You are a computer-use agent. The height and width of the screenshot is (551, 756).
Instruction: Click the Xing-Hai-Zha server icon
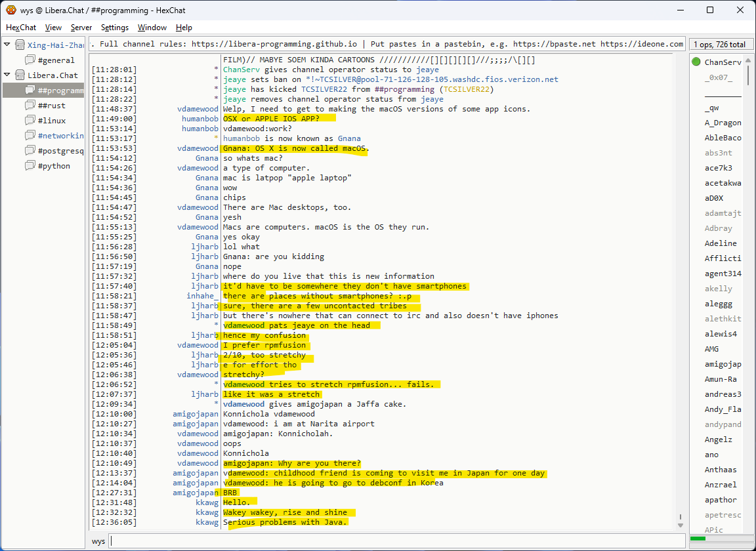20,45
